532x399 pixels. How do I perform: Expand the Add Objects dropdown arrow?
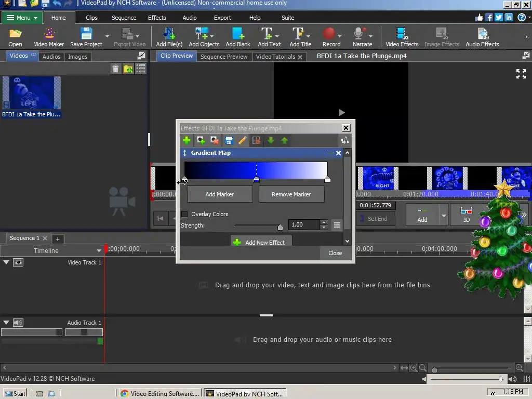(x=212, y=36)
